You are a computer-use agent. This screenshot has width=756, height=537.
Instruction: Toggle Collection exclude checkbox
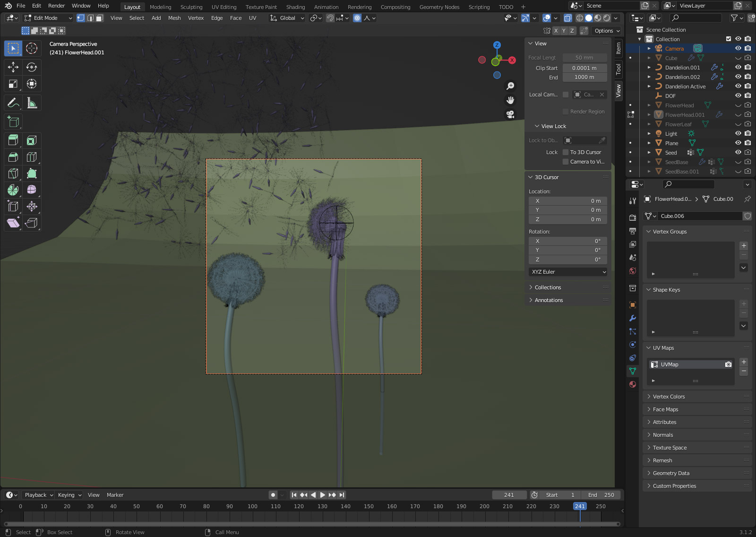point(729,39)
